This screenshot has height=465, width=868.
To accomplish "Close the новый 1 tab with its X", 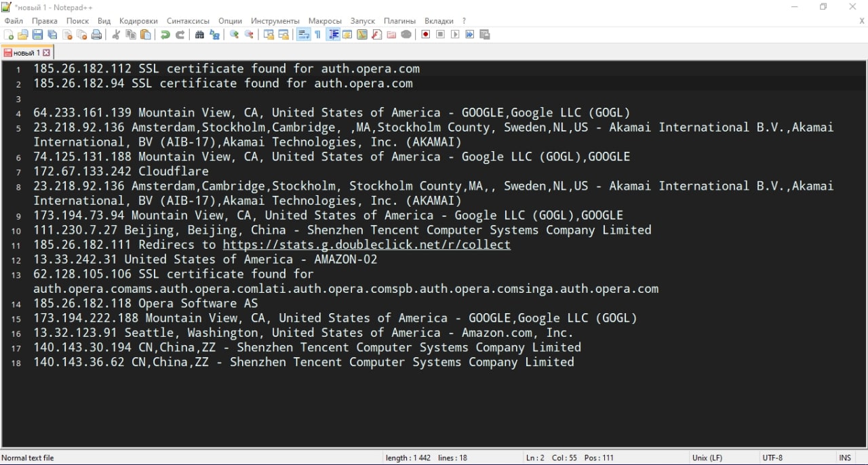I will [46, 52].
